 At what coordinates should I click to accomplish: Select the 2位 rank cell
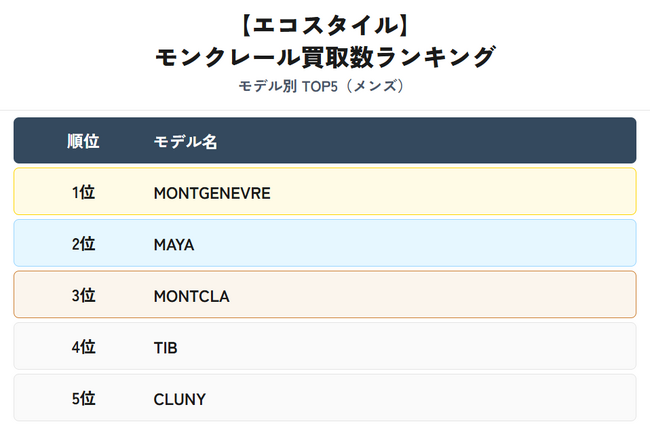tap(83, 244)
